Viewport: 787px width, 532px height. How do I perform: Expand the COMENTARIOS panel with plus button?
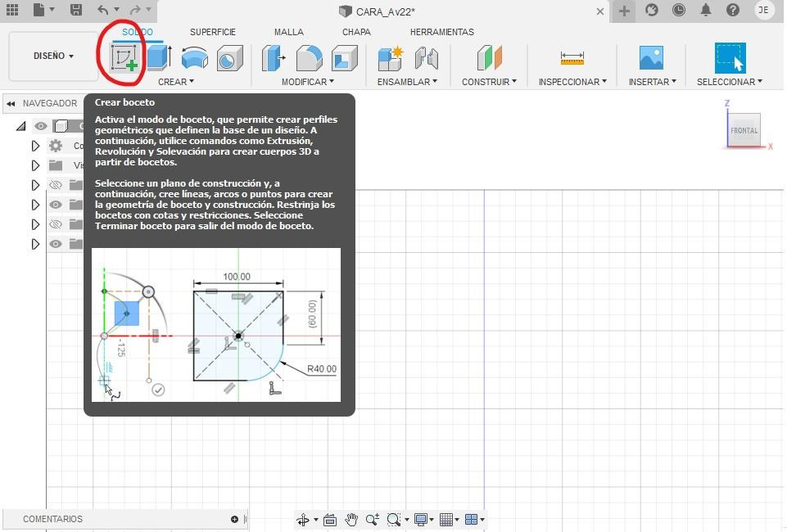[x=234, y=519]
